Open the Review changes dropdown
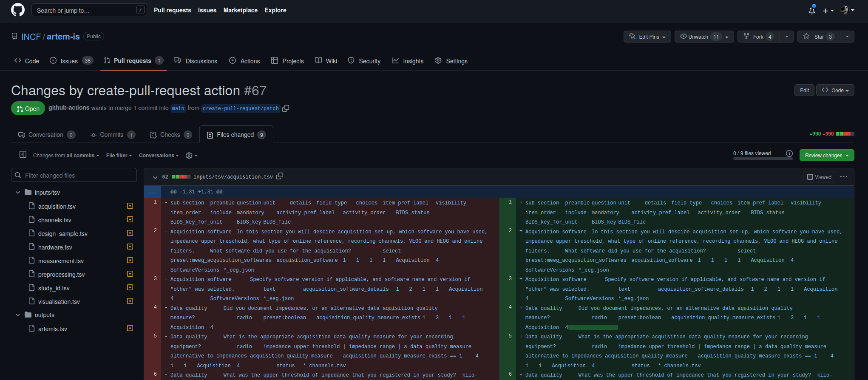 click(827, 155)
